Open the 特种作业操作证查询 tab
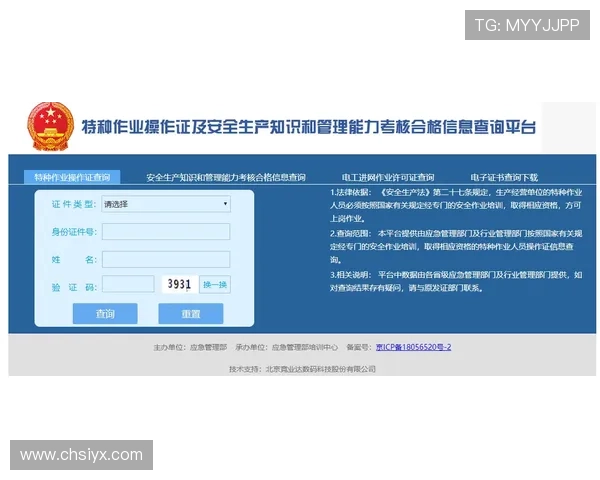The width and height of the screenshot is (600, 480). [x=72, y=177]
